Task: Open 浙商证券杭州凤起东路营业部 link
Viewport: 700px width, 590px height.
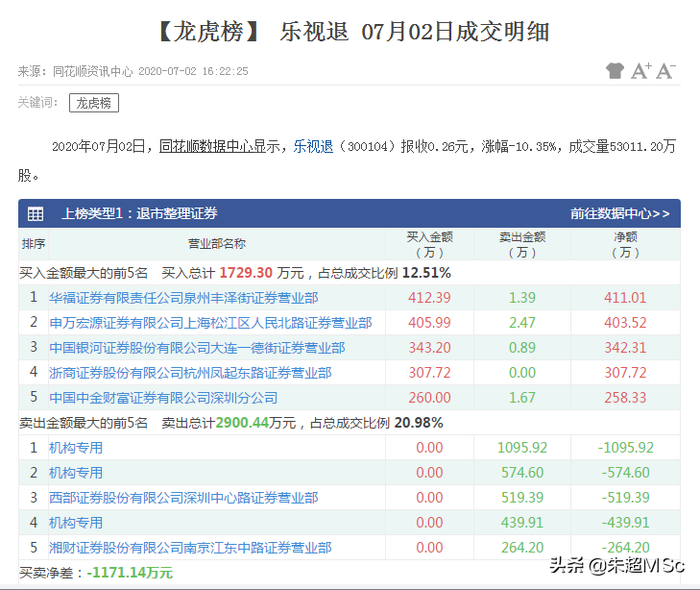Action: [x=190, y=373]
